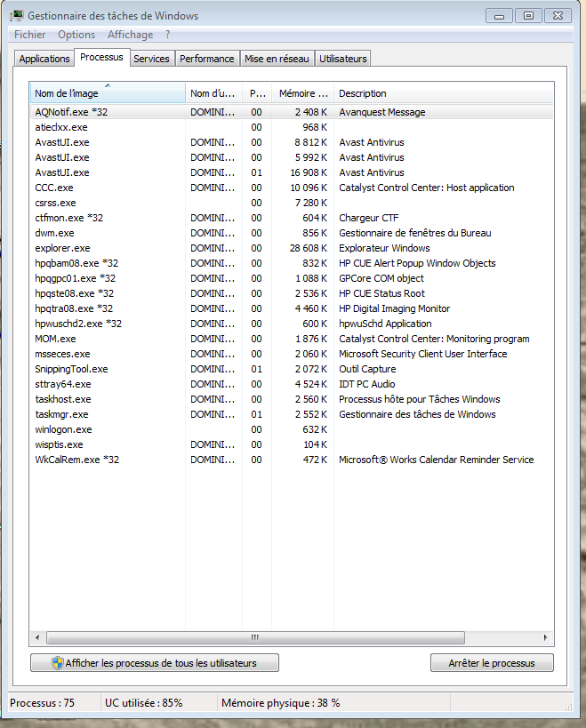Select WkCalRem.exe *32 process
Viewport: 586px width, 728px height.
click(292, 460)
